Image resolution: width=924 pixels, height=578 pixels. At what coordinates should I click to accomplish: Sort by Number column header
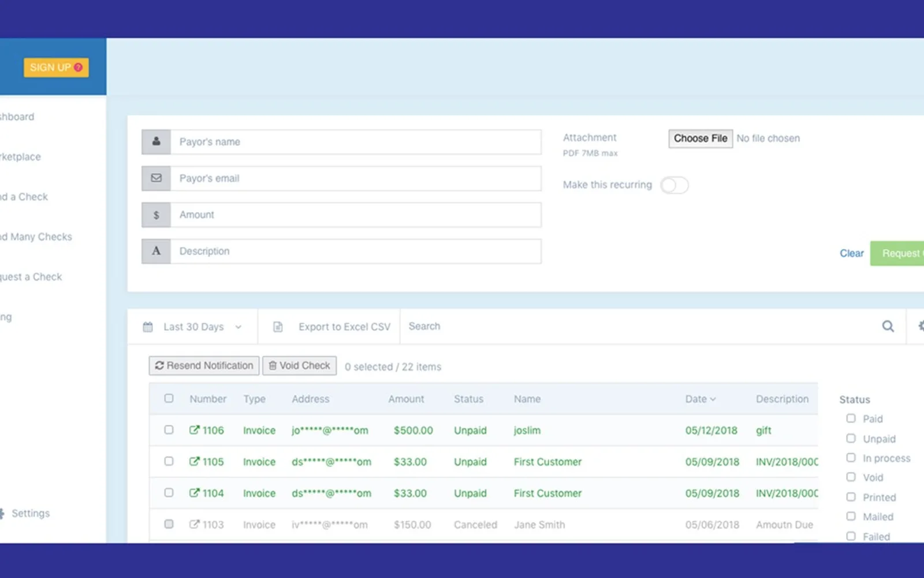point(208,399)
